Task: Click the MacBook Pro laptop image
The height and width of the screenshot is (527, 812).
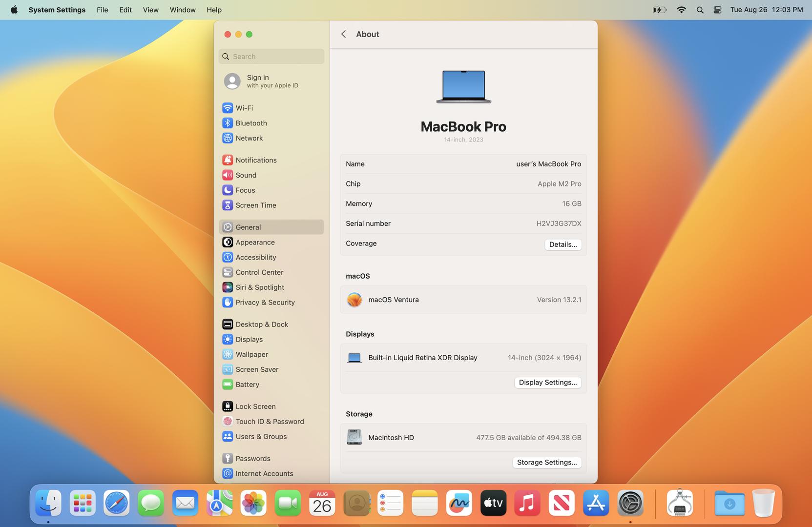Action: point(463,86)
